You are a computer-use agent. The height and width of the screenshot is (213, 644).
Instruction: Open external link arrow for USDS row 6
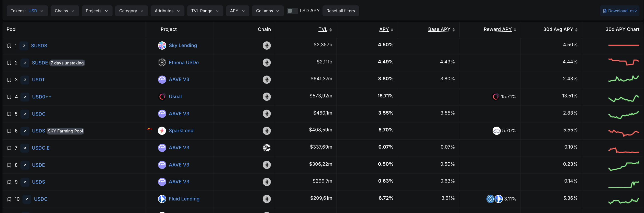pos(25,131)
